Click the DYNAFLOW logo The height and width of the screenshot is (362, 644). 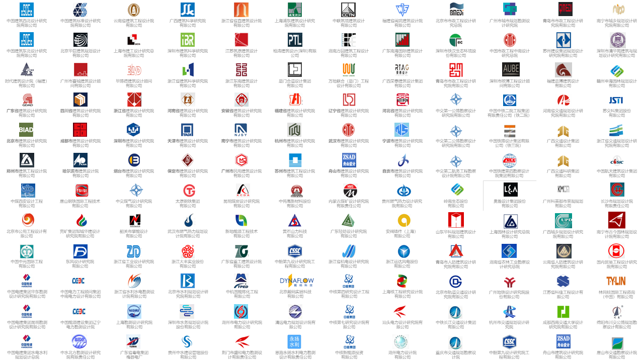coord(295,281)
